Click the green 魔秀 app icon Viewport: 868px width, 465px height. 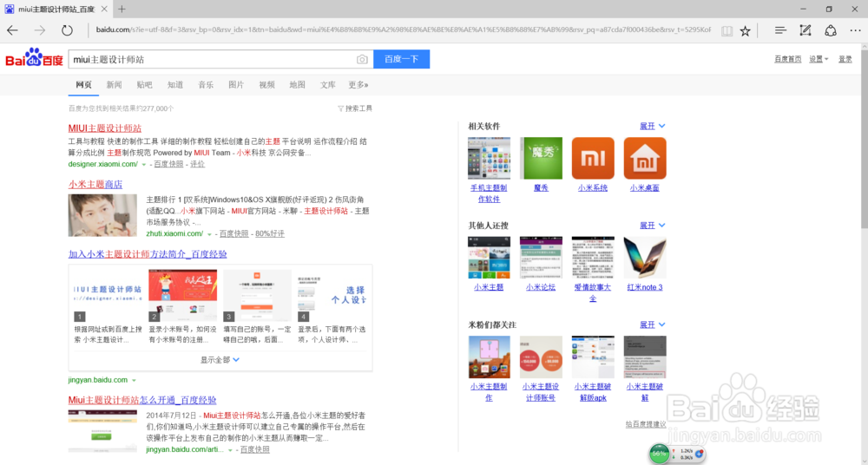point(541,158)
